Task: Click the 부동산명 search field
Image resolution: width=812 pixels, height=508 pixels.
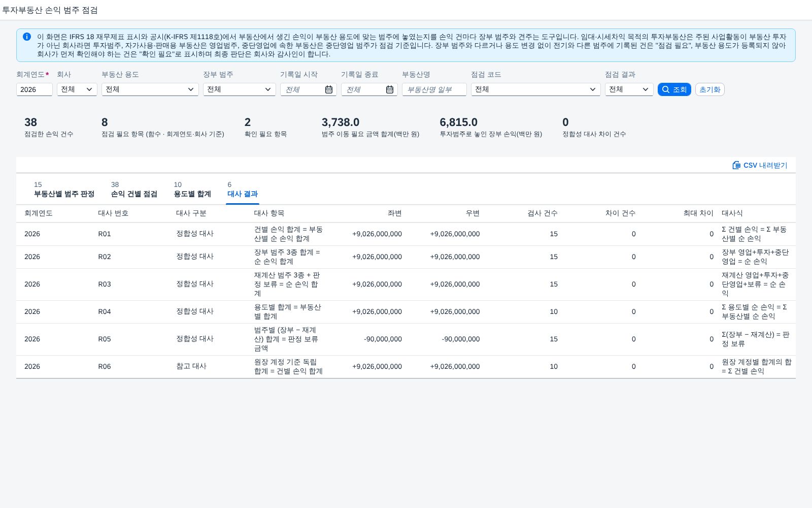Action: 434,89
